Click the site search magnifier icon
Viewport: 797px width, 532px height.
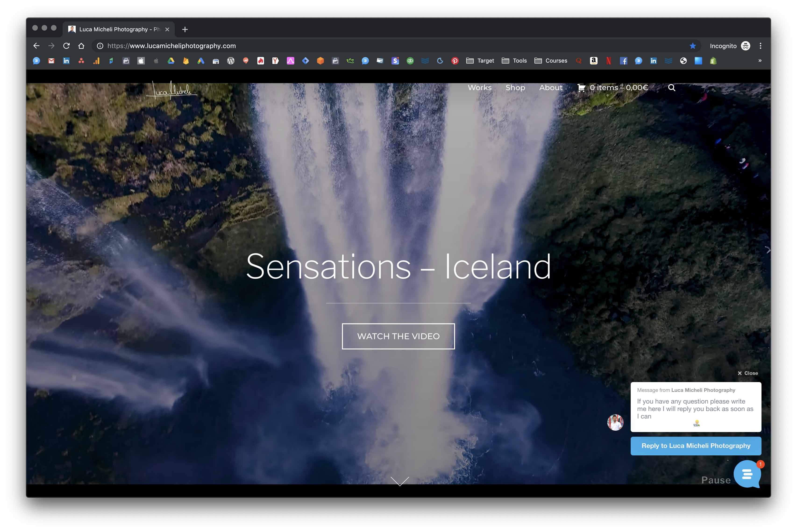(x=672, y=88)
